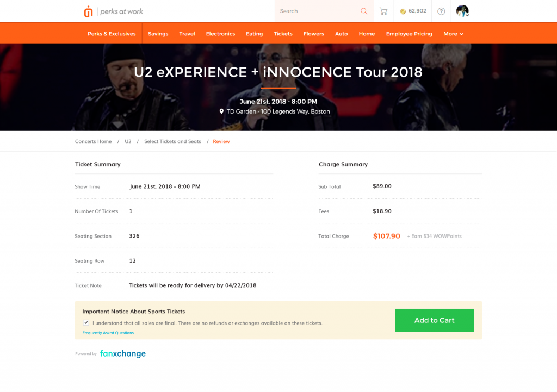This screenshot has height=392, width=557.
Task: Go to Concerts Home breadcrumb
Action: pos(93,141)
